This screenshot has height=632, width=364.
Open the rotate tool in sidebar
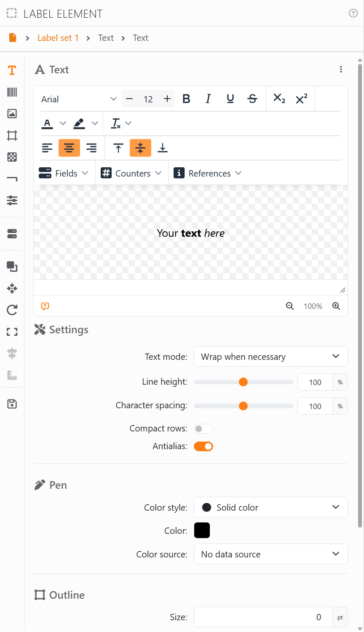pyautogui.click(x=12, y=310)
